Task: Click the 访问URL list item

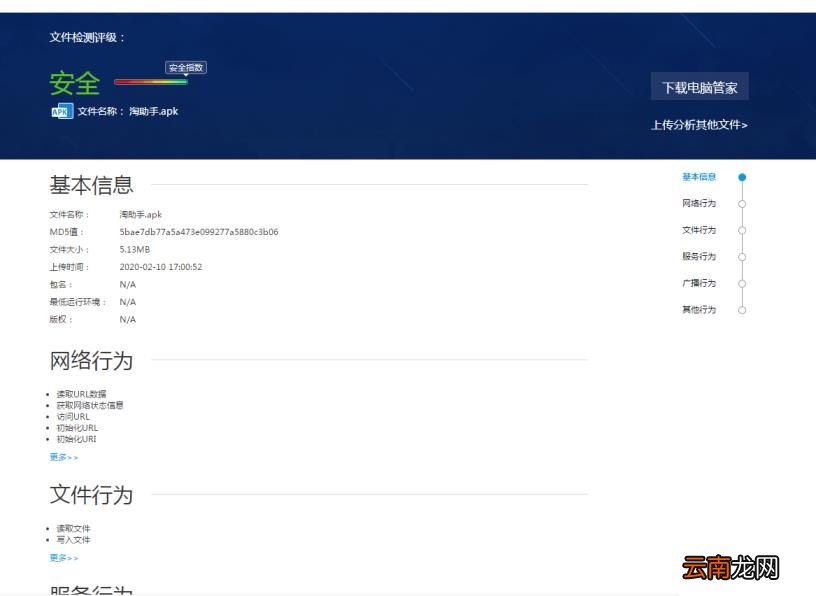Action: click(73, 417)
